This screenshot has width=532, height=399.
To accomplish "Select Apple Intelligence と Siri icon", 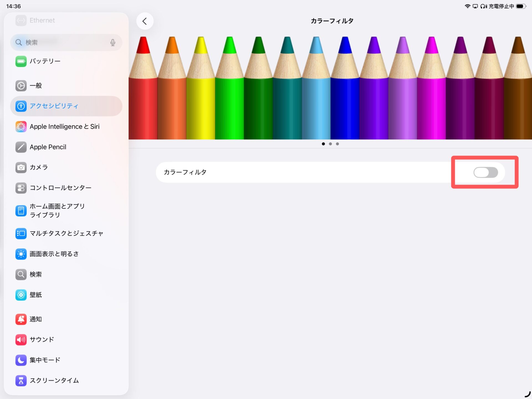I will [x=21, y=127].
